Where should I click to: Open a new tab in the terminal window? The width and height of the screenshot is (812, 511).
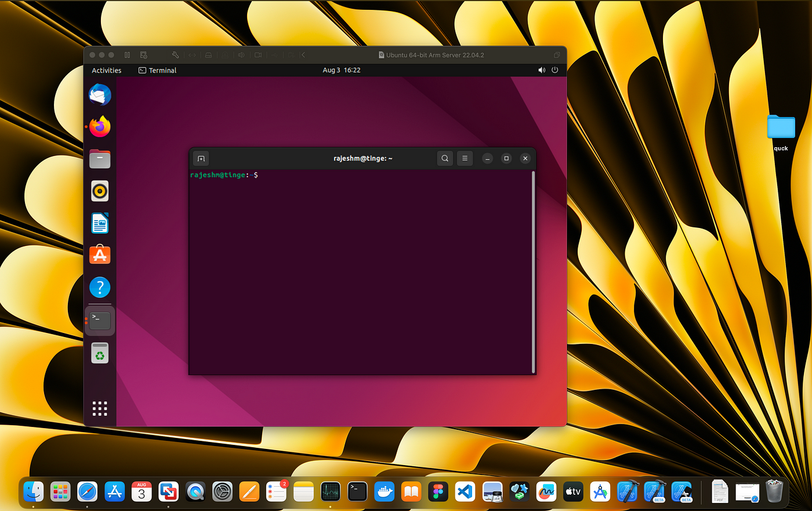point(201,158)
